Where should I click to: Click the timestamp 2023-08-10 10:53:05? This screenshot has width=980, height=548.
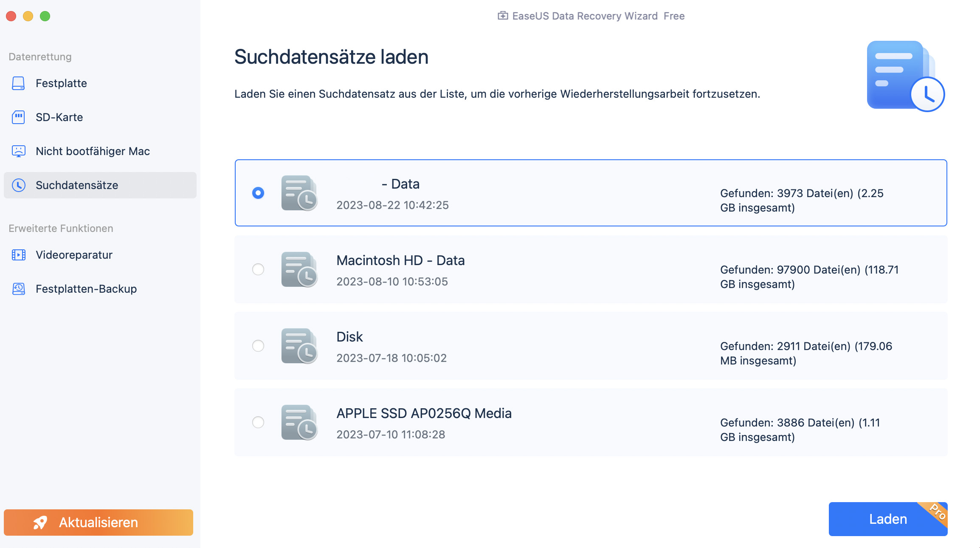click(x=392, y=282)
